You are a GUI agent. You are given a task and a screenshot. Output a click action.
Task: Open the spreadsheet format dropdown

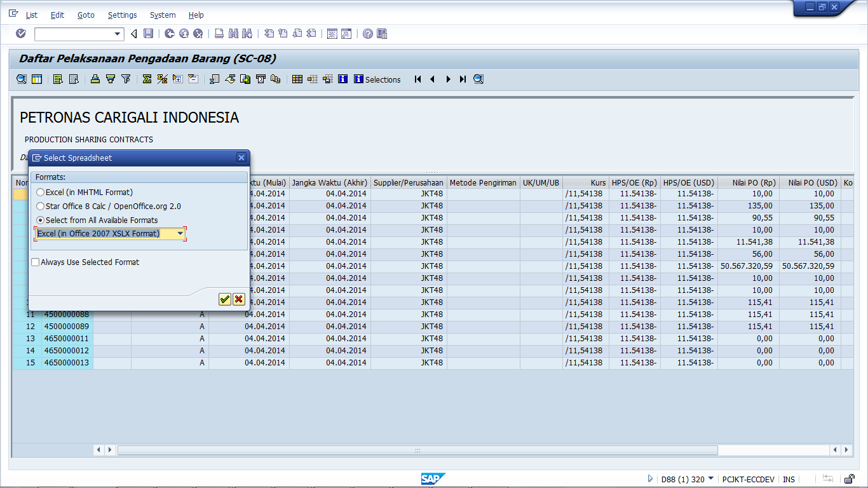pos(180,233)
